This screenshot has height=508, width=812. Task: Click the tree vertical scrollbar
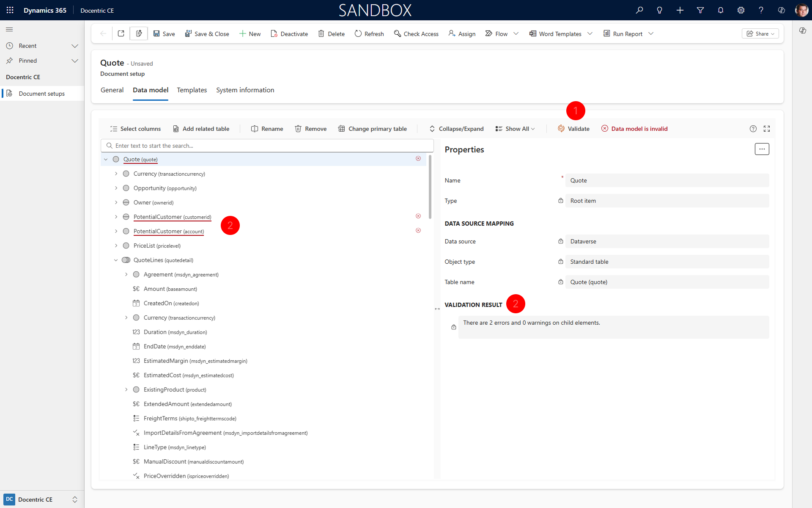[430, 186]
